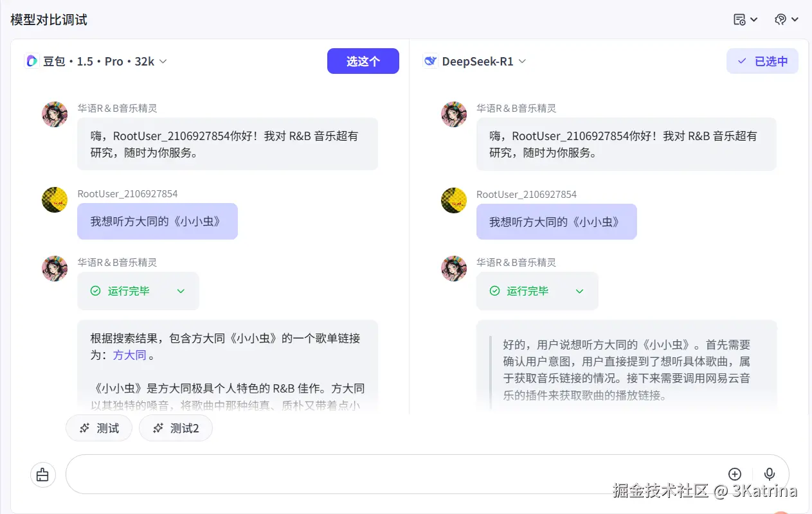Screen dimensions: 812x514
Task: Click the left reply paragraph starting 《小小虫》是方大同
Action: 228,396
